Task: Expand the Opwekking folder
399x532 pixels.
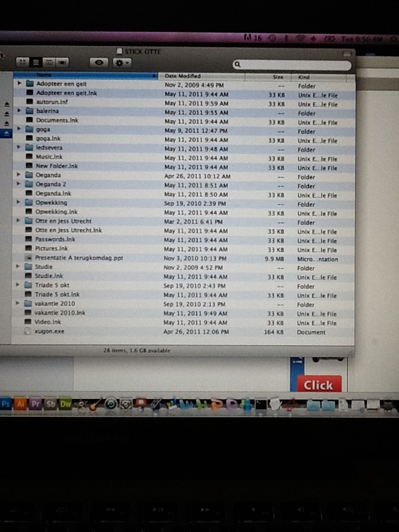Action: click(x=19, y=202)
